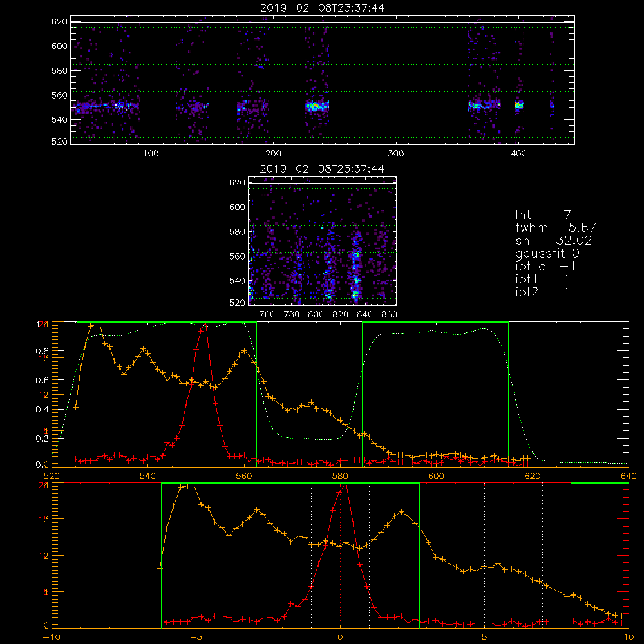
Task: Click the timestamp title above the top spectrogram
Action: pos(322,8)
